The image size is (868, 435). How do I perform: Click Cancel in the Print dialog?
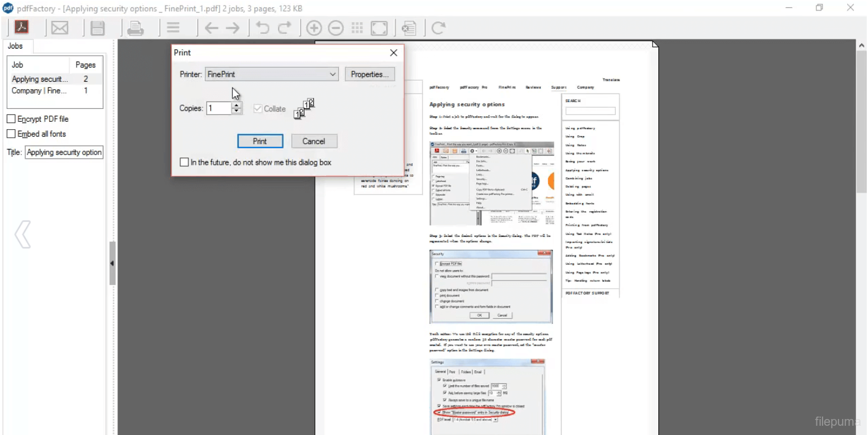pyautogui.click(x=314, y=141)
